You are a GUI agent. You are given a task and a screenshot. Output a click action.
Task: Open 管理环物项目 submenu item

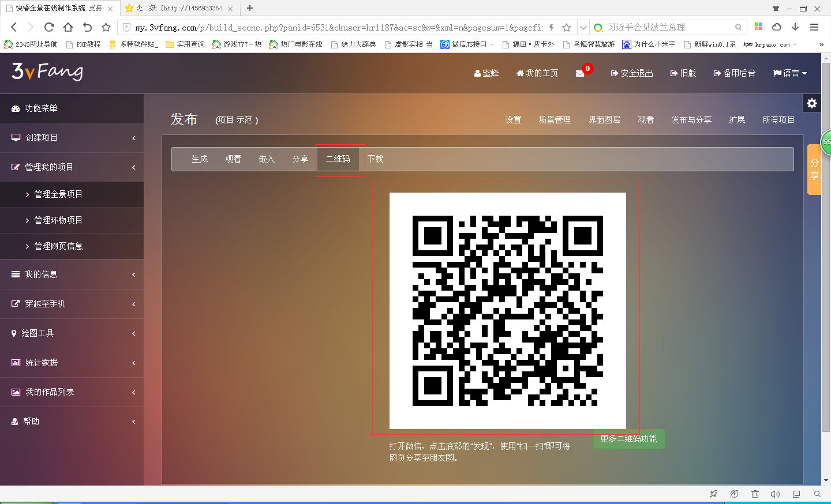tap(72, 220)
